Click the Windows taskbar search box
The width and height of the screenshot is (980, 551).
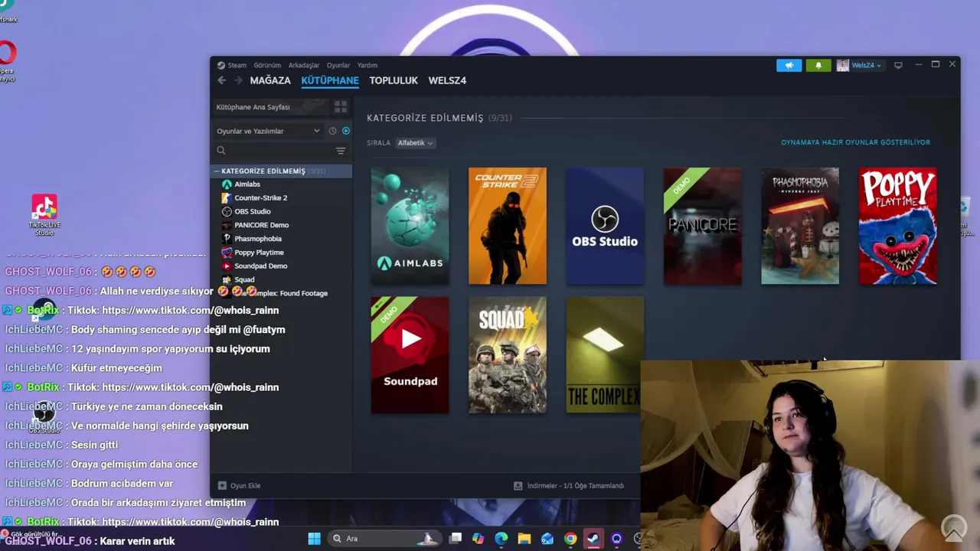point(384,539)
